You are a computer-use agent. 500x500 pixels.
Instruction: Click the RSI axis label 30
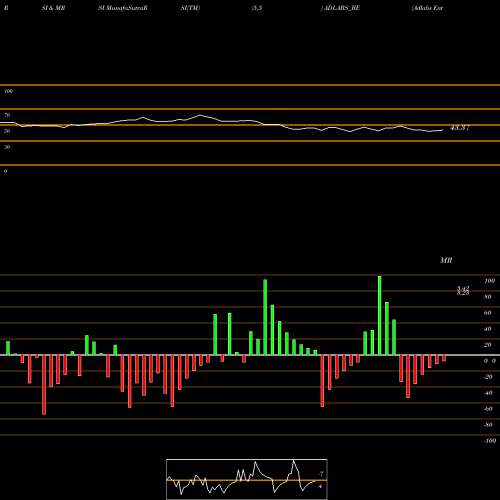coord(7,147)
